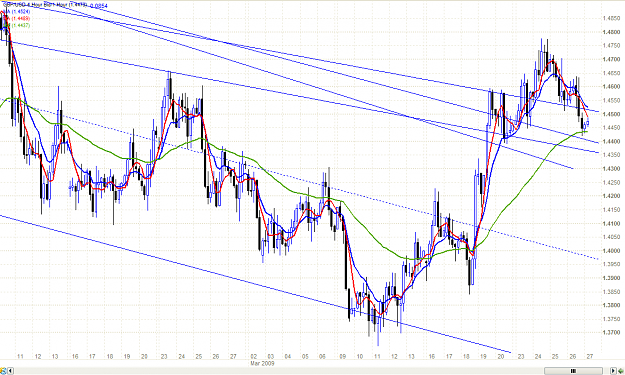
Task: Click the 1.4700 price axis label
Action: point(611,59)
